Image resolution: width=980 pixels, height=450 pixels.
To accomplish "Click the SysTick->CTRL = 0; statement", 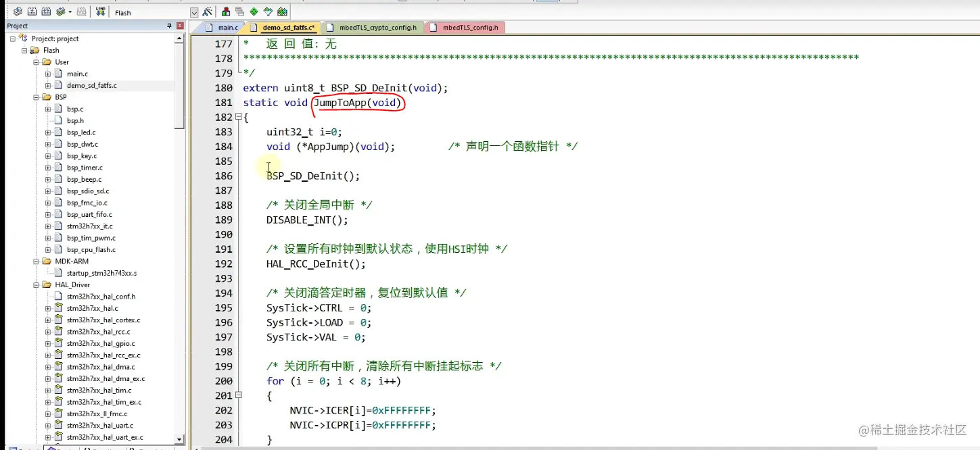I will point(319,308).
